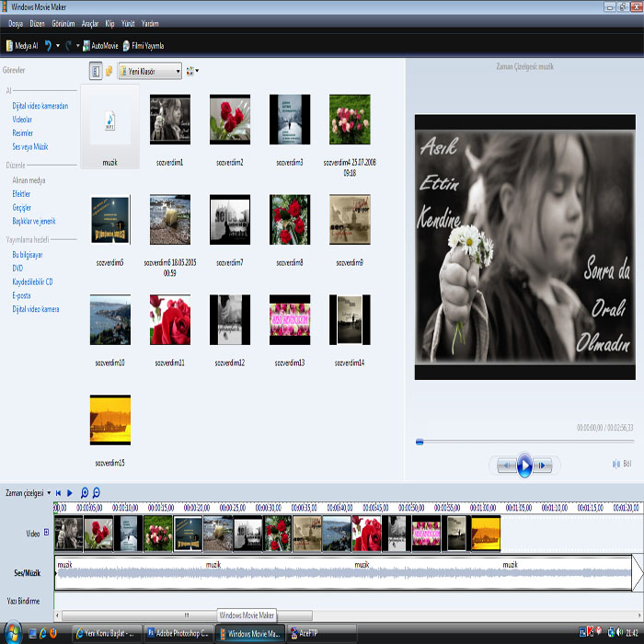
Task: Open the Araçlar menu
Action: (90, 23)
